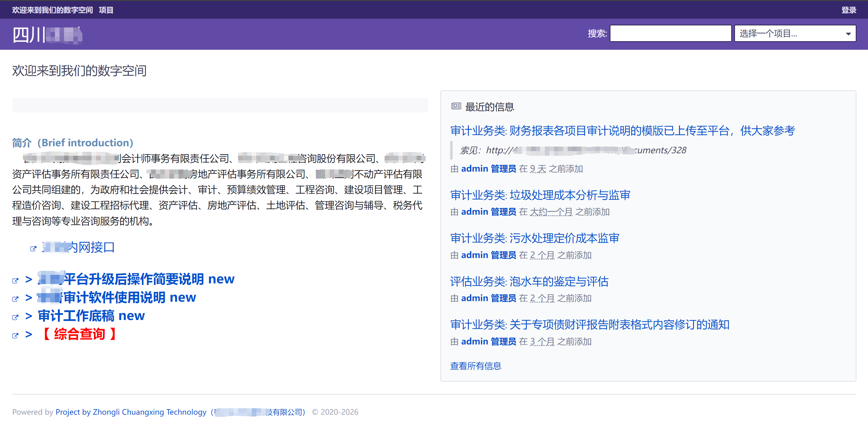Click the dropdown arrow in project selector

(x=848, y=34)
